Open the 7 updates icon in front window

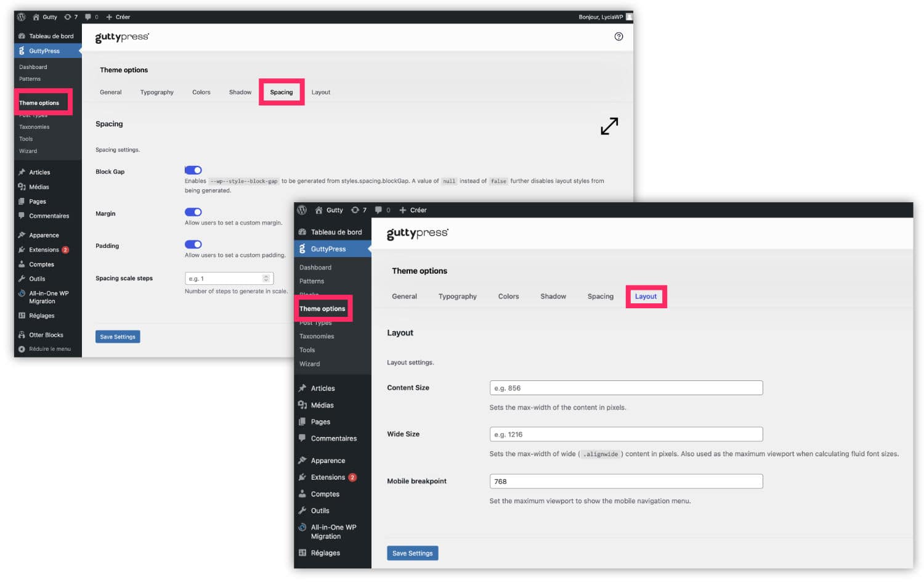359,210
